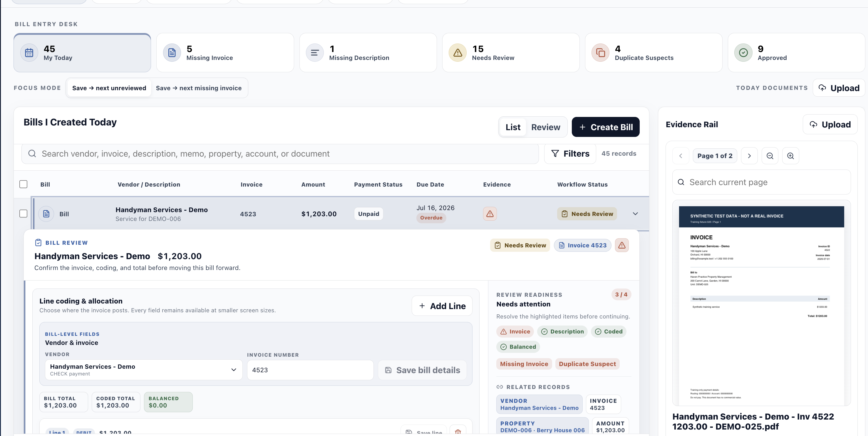Screen dimensions: 868x436
Task: Switch to List view
Action: [x=513, y=127]
